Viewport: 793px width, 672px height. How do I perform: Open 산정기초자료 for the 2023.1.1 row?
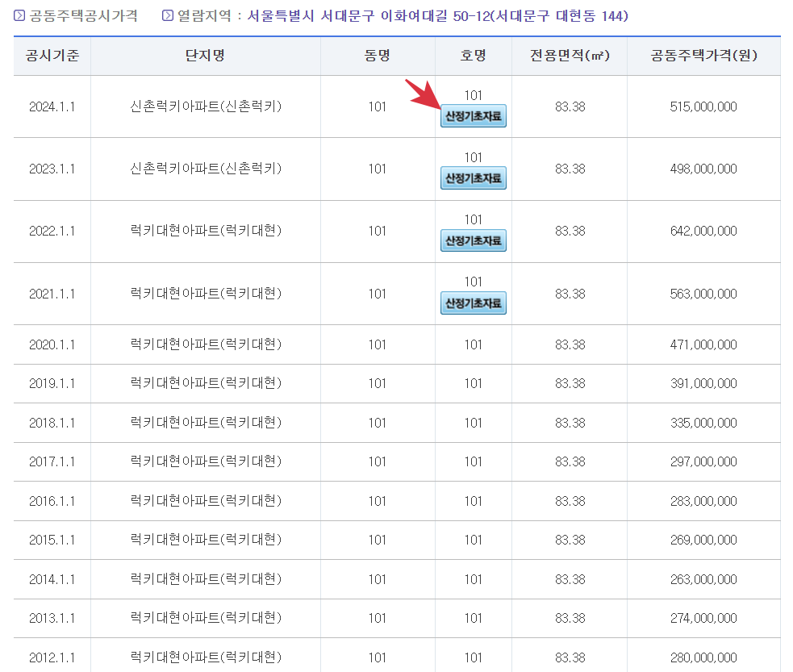pos(473,178)
